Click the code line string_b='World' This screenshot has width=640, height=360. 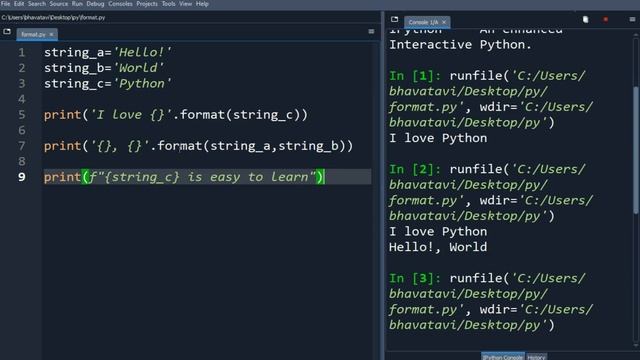click(x=104, y=68)
